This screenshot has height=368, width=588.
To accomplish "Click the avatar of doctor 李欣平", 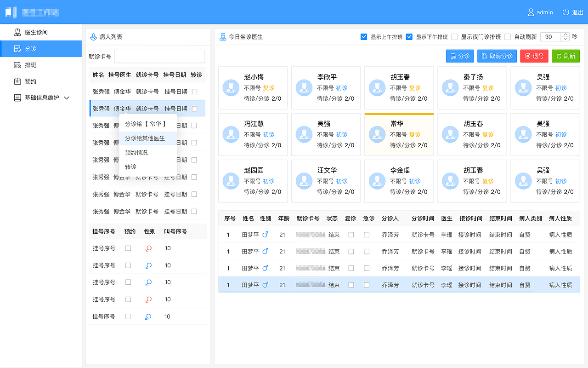I will coord(304,88).
